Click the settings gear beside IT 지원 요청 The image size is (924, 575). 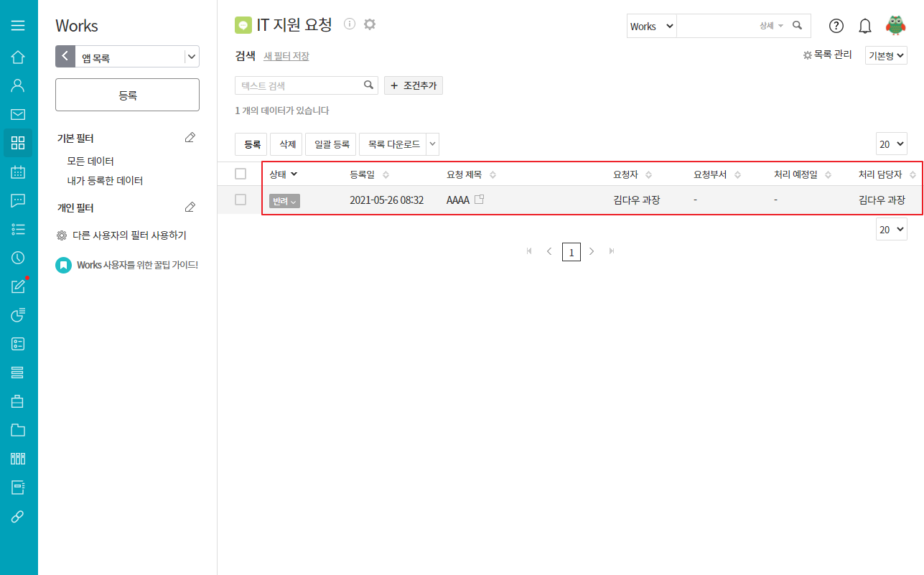coord(370,24)
